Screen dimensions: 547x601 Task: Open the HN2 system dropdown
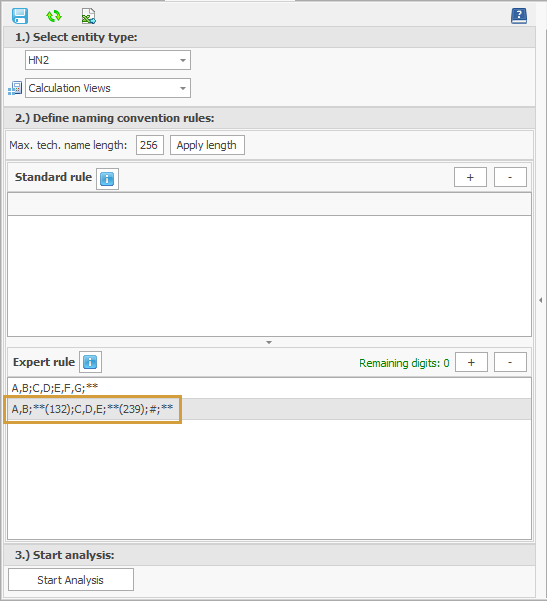click(x=108, y=60)
